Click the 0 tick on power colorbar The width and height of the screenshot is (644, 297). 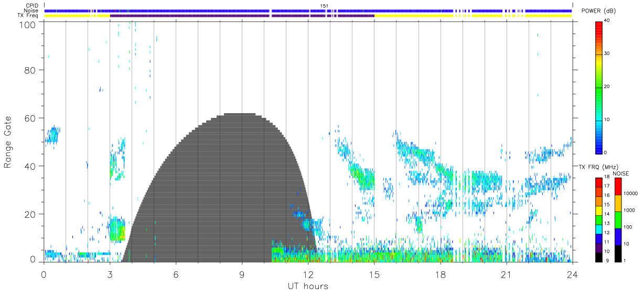point(605,152)
